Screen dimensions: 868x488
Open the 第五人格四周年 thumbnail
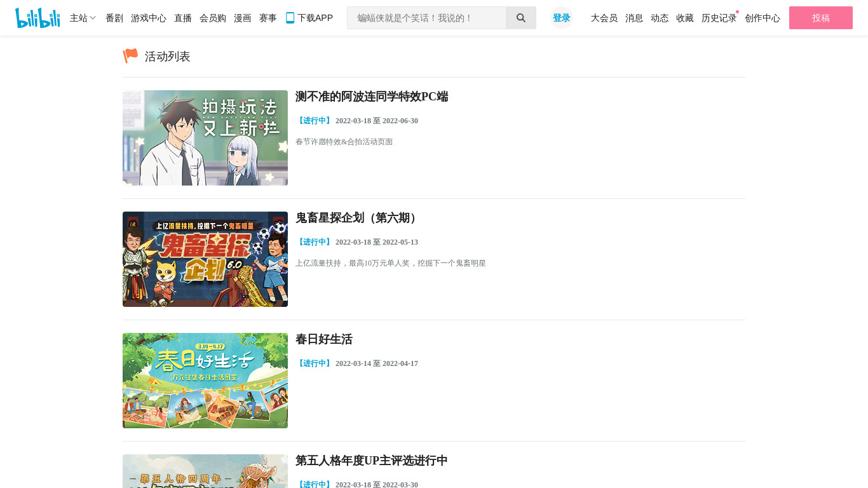(205, 471)
